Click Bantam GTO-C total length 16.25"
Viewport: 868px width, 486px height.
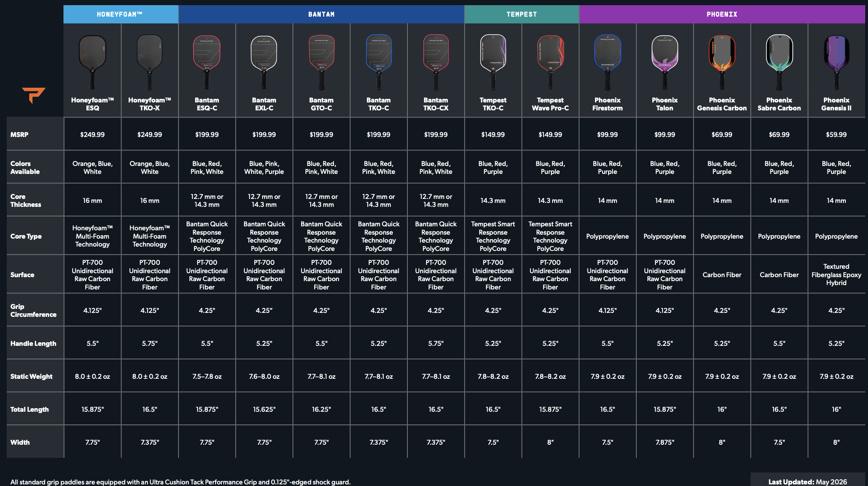(321, 409)
